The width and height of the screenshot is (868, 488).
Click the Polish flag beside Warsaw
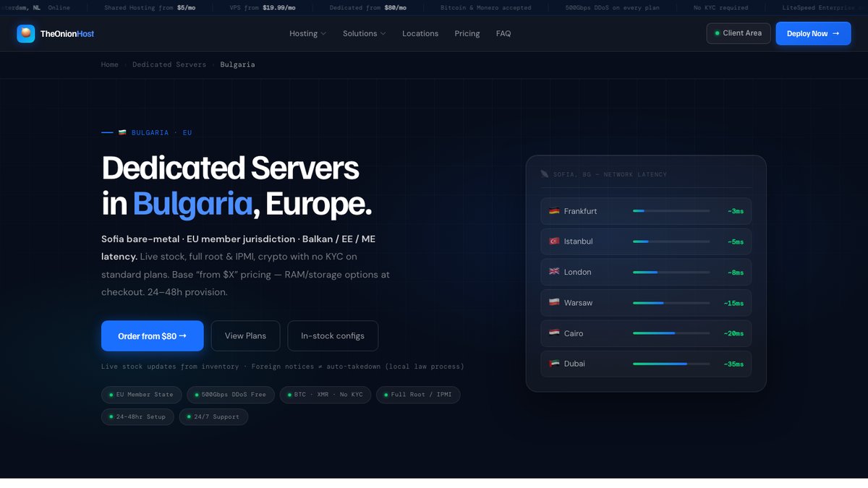[x=554, y=303]
